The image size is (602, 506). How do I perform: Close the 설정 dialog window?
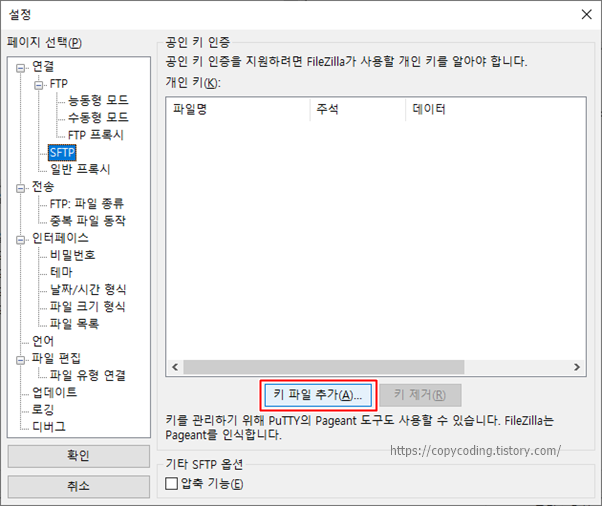point(586,15)
